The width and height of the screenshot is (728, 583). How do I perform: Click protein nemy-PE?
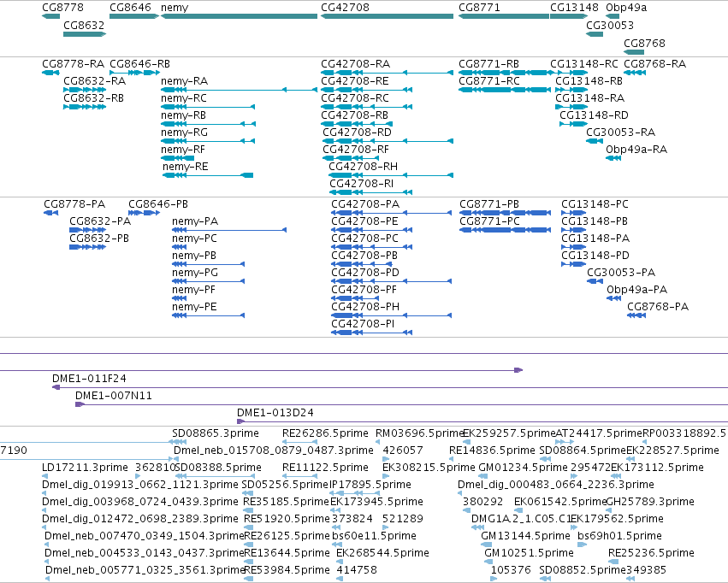click(209, 315)
